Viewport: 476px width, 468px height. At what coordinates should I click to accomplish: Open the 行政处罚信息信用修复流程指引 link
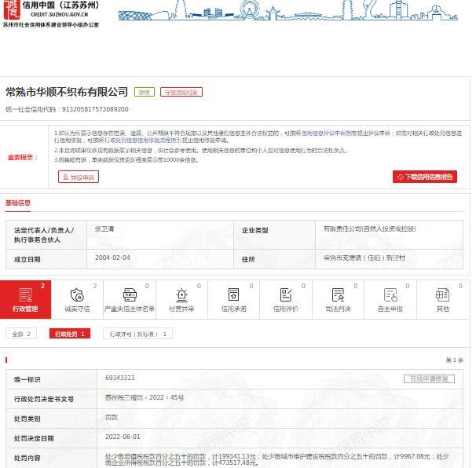143,141
